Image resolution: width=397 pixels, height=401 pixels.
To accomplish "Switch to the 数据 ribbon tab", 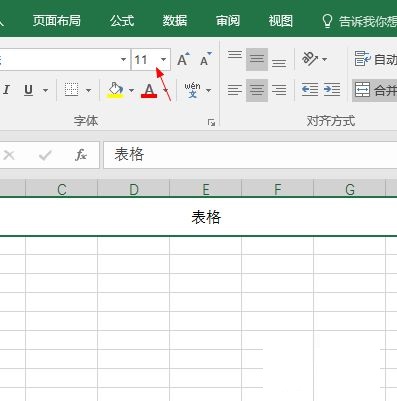I will click(x=175, y=21).
